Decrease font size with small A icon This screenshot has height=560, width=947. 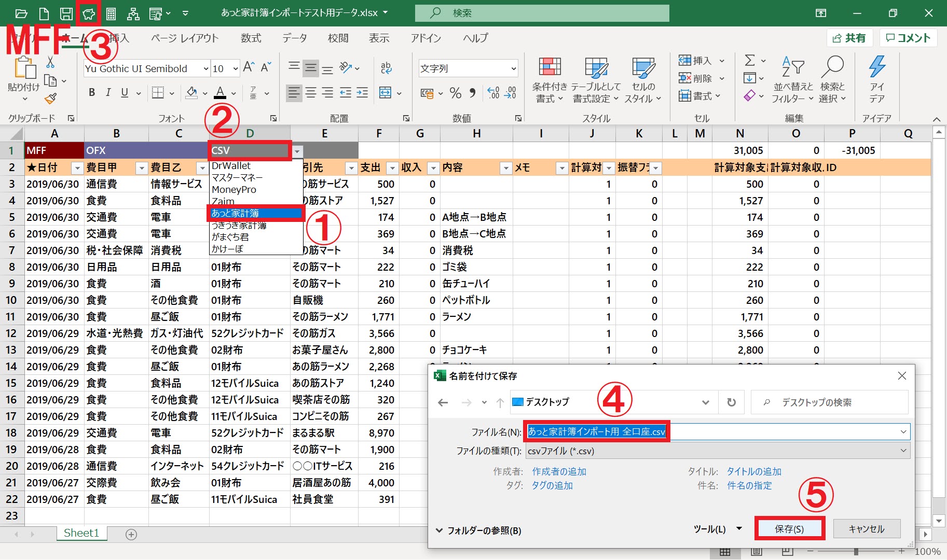pos(266,67)
